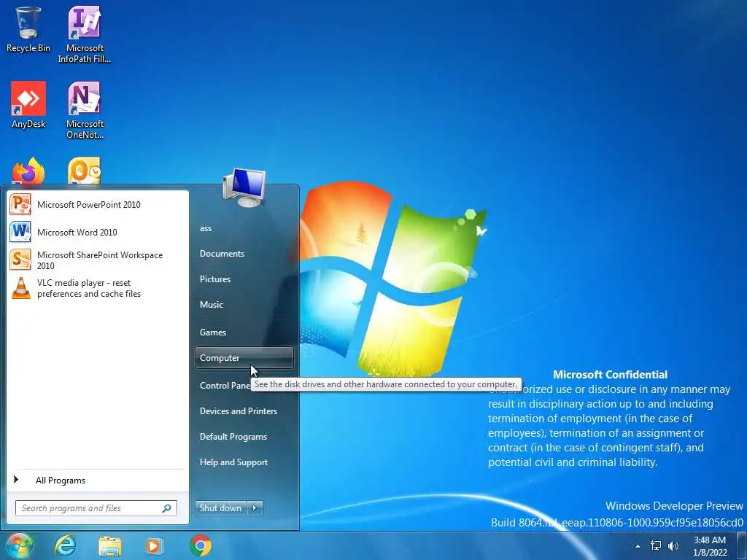Select 'Microsoft Word 2010' text entry
Viewport: 747px width, 560px height.
[x=77, y=233]
